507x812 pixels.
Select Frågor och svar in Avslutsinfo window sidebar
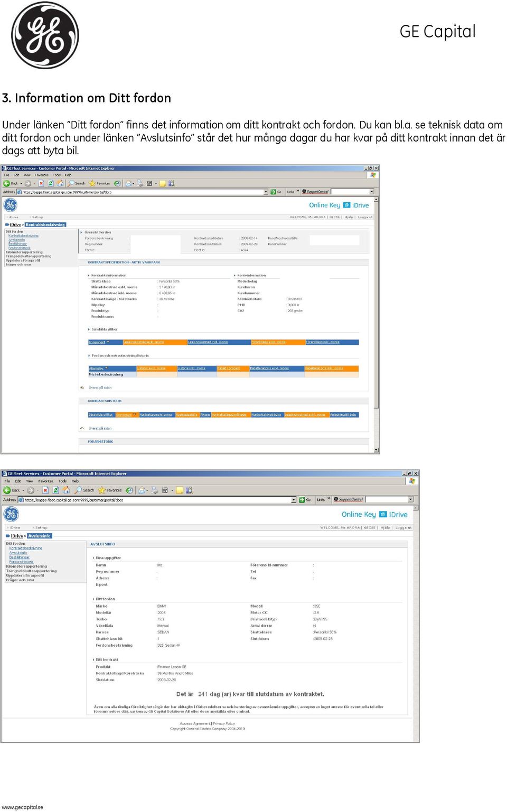tap(20, 580)
